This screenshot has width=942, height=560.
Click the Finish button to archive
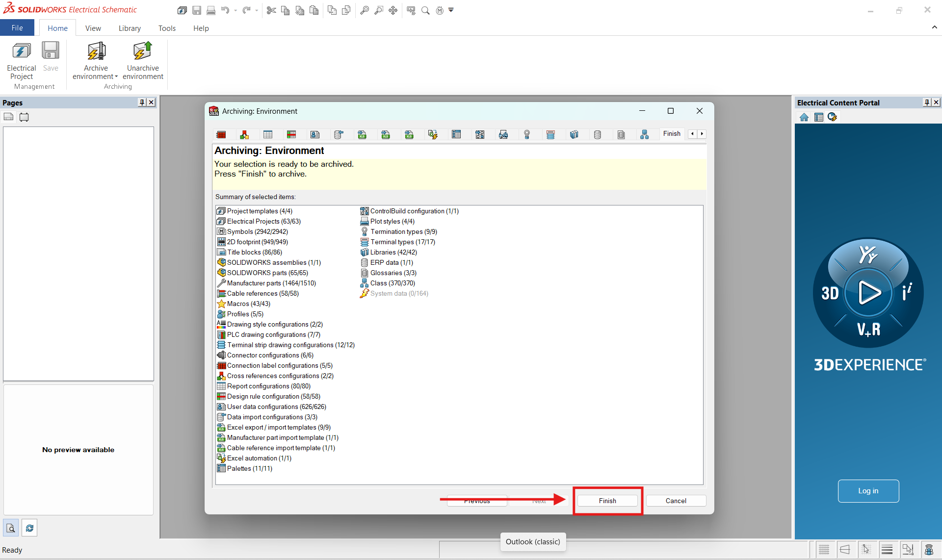pyautogui.click(x=607, y=501)
